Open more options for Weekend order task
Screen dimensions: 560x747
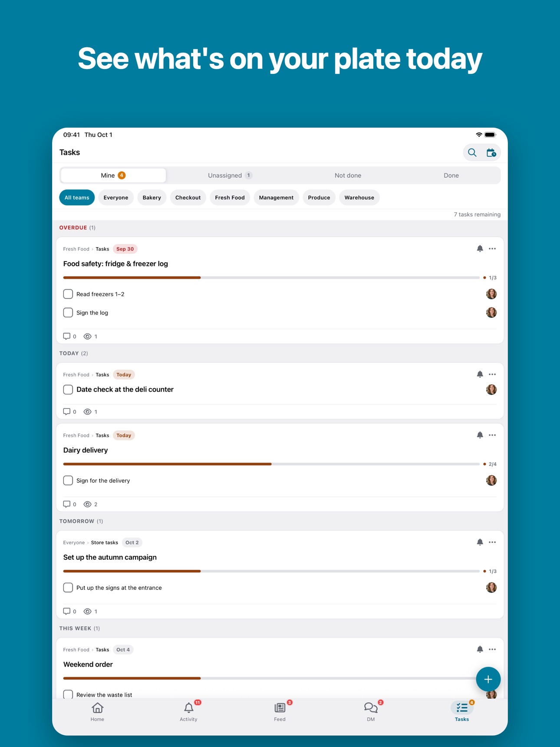(492, 650)
